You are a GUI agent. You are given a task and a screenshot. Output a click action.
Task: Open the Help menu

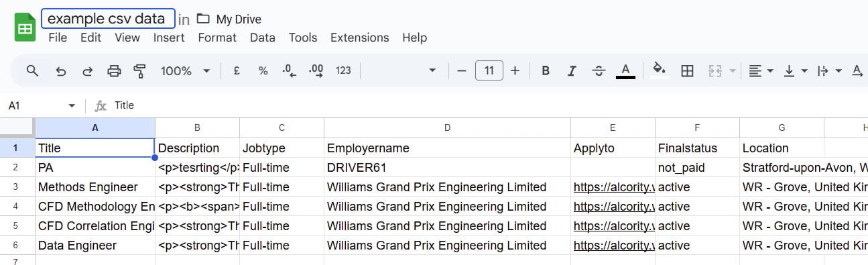(x=415, y=38)
